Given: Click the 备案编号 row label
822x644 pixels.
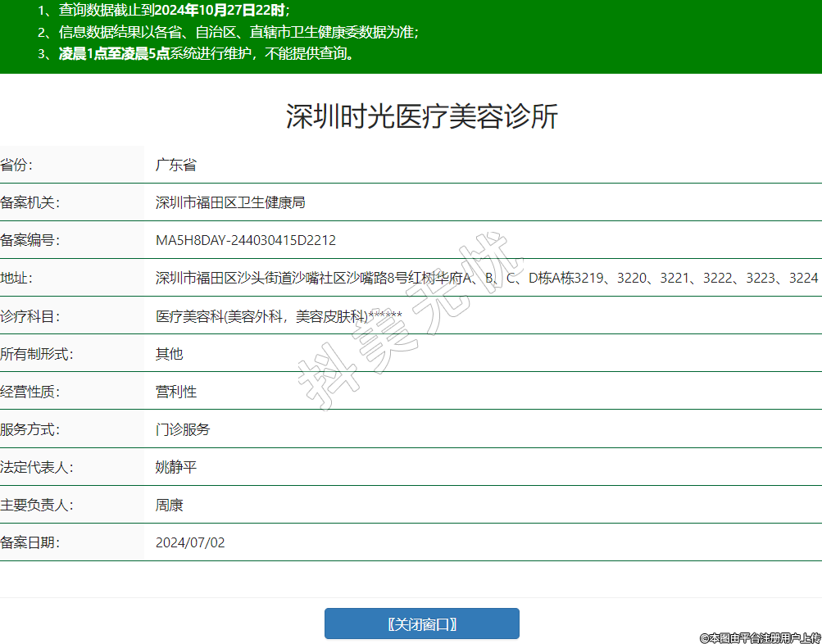Looking at the screenshot, I should click(30, 240).
